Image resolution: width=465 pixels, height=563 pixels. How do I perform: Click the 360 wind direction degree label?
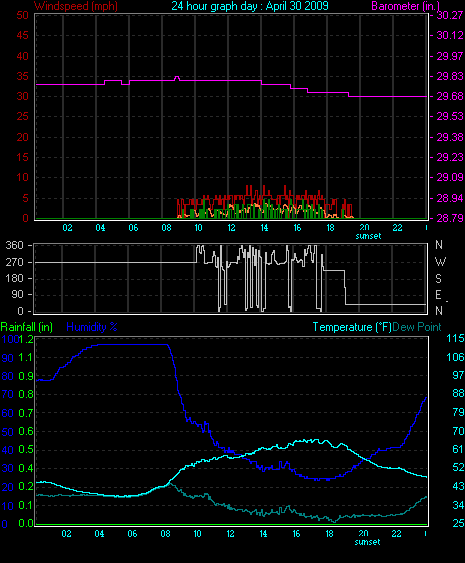pyautogui.click(x=15, y=246)
